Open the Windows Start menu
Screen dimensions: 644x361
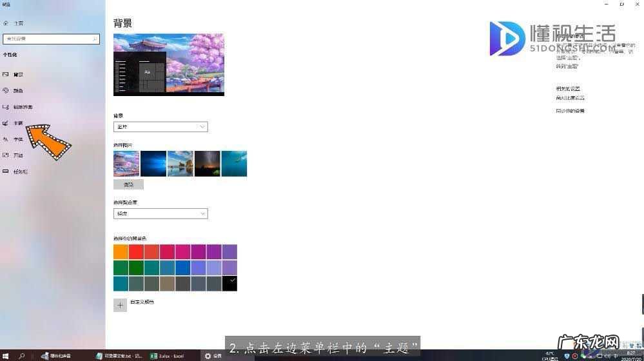(5, 356)
